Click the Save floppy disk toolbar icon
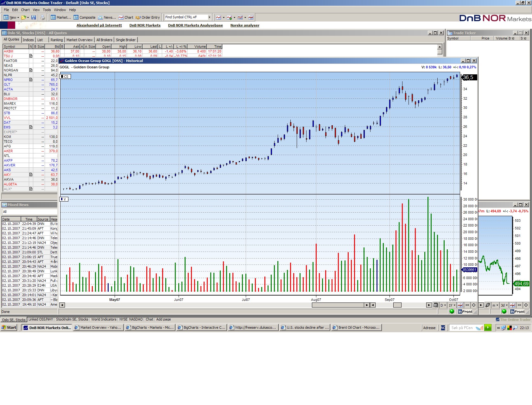 pyautogui.click(x=34, y=17)
